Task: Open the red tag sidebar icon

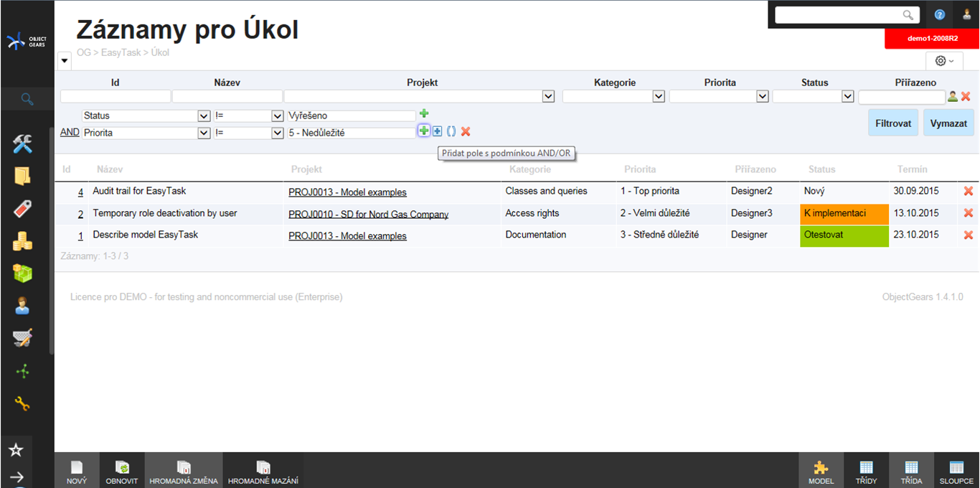Action: pyautogui.click(x=23, y=209)
